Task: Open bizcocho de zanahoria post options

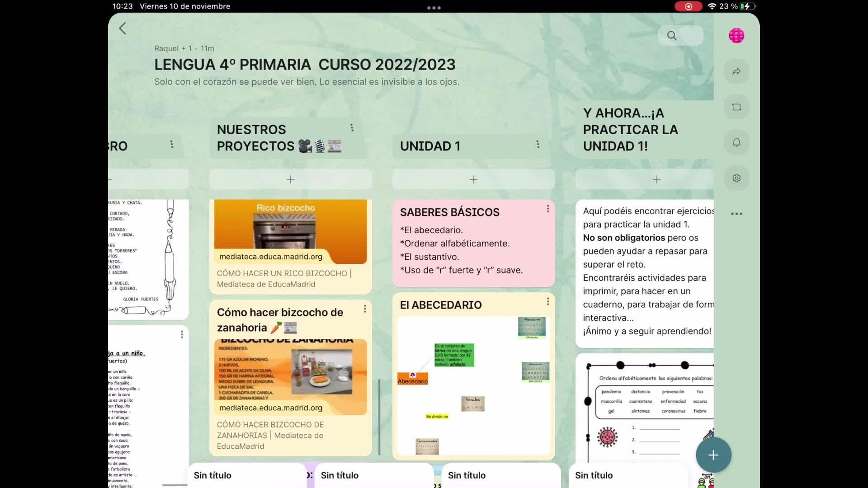Action: click(x=365, y=309)
